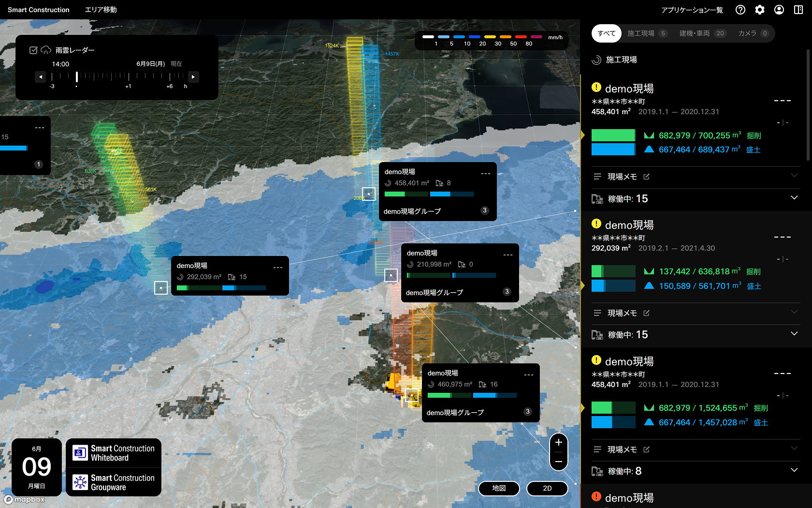The width and height of the screenshot is (812, 508).
Task: Select the すべて filter tab
Action: [607, 33]
